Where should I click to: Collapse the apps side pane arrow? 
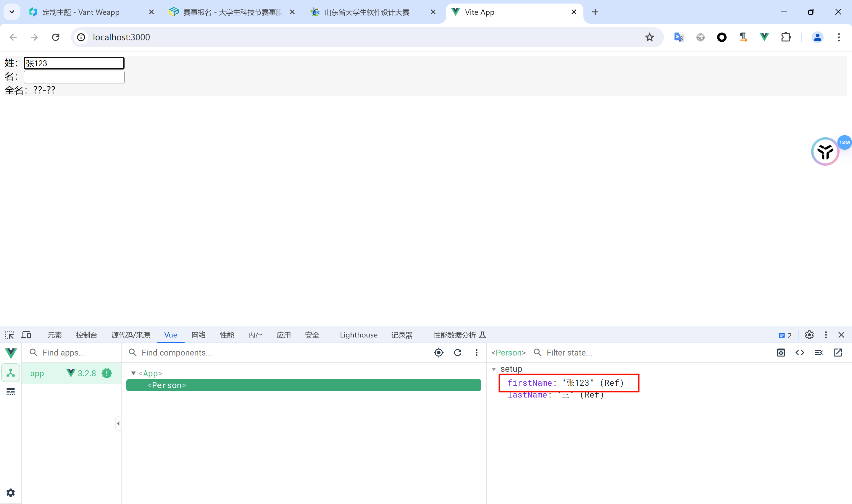pos(118,423)
